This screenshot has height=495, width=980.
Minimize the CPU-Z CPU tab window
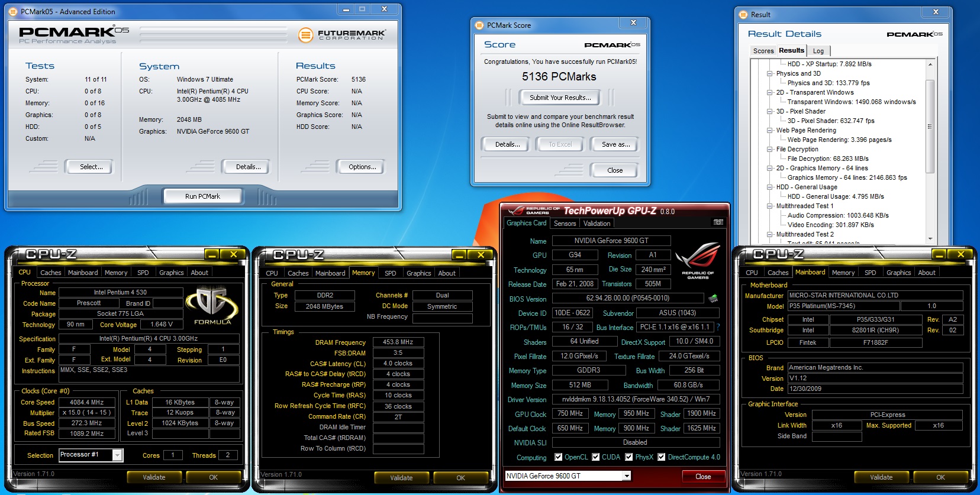(x=212, y=255)
